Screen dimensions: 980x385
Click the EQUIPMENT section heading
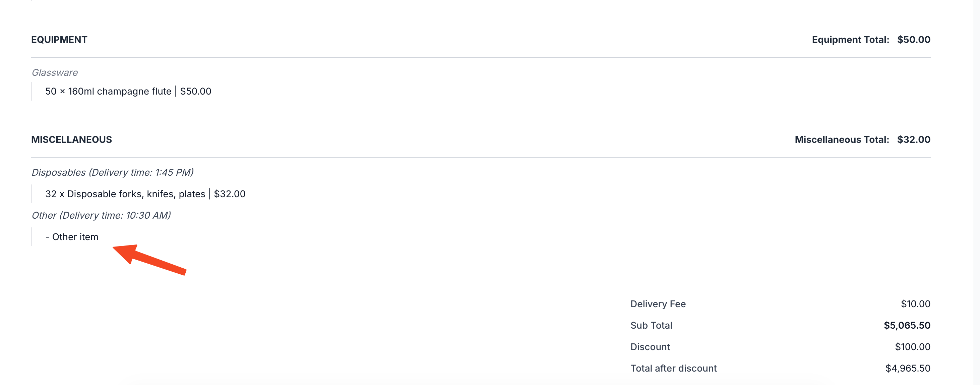(59, 40)
